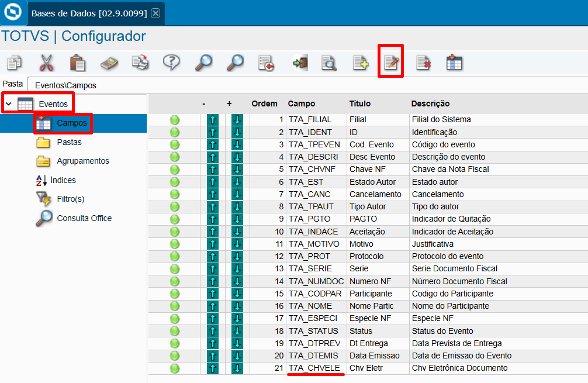The height and width of the screenshot is (383, 588).
Task: Select the T7A_EST field cell
Action: [316, 182]
